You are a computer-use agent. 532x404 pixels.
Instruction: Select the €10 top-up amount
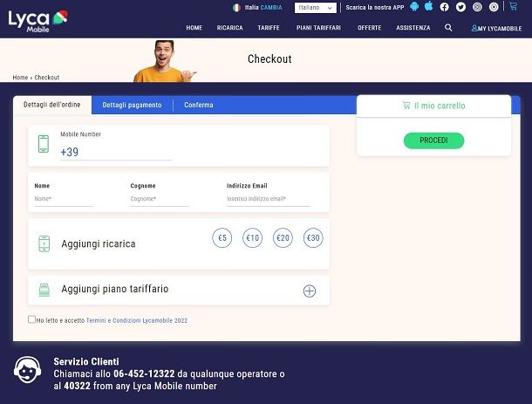[x=252, y=237]
